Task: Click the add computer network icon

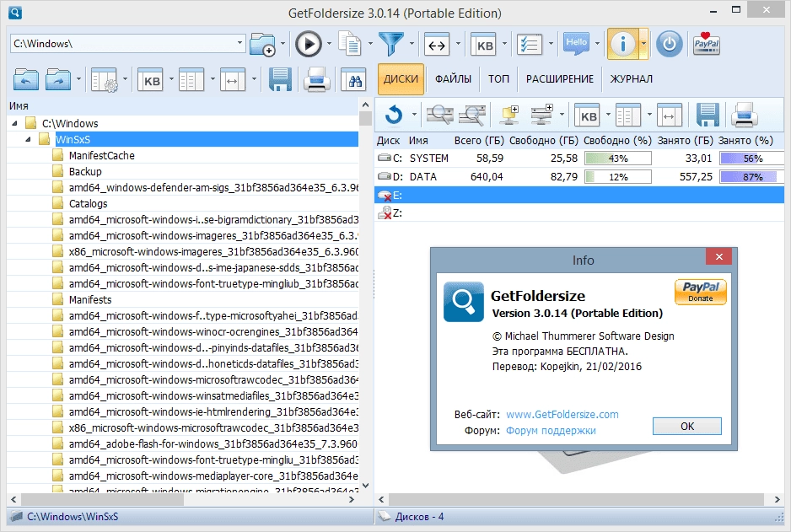Action: click(x=509, y=115)
